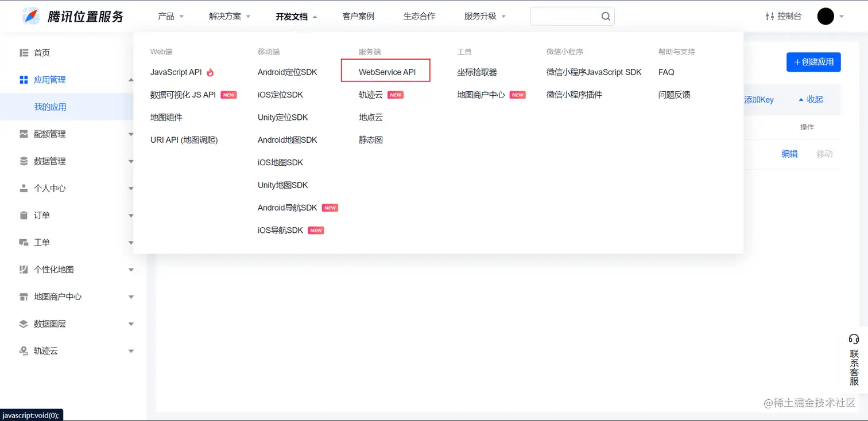Image resolution: width=868 pixels, height=421 pixels.
Task: Open the 控制台 console icon
Action: click(x=770, y=16)
